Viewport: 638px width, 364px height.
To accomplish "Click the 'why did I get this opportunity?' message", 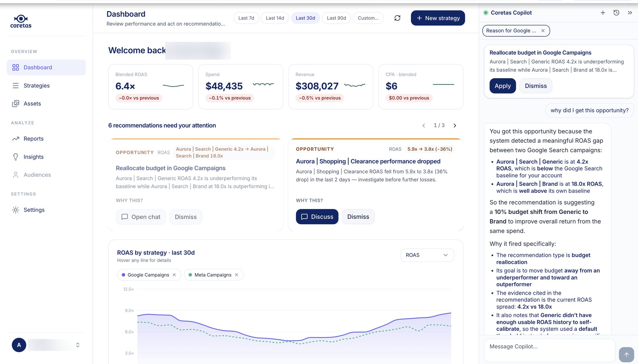I will tap(589, 110).
